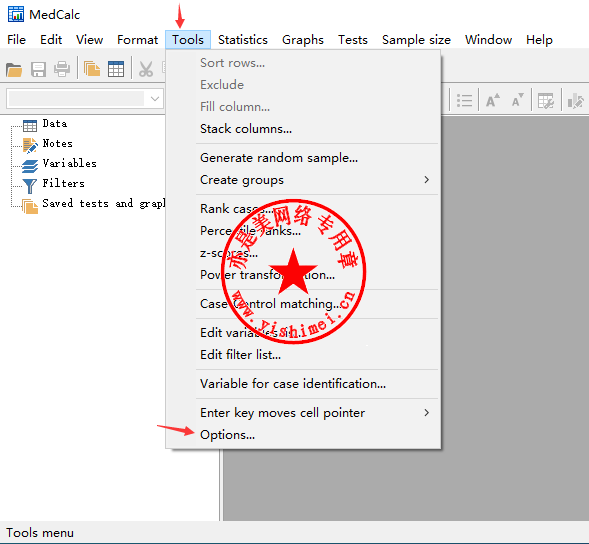Click the Variables stack icon in tree
The width and height of the screenshot is (589, 544).
tap(30, 166)
